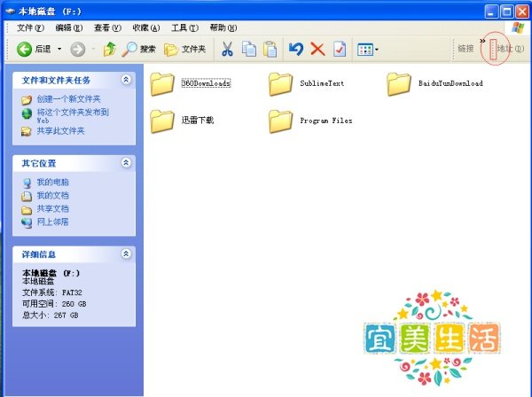Viewport: 532px width, 397px height.
Task: Select the 迅雷下载 folder icon
Action: tap(162, 121)
